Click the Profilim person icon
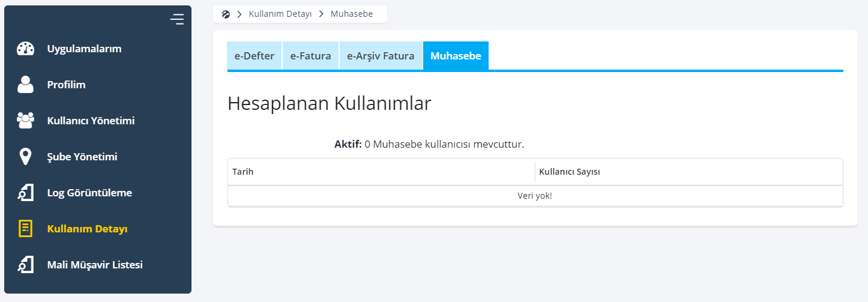This screenshot has width=868, height=302. (25, 85)
